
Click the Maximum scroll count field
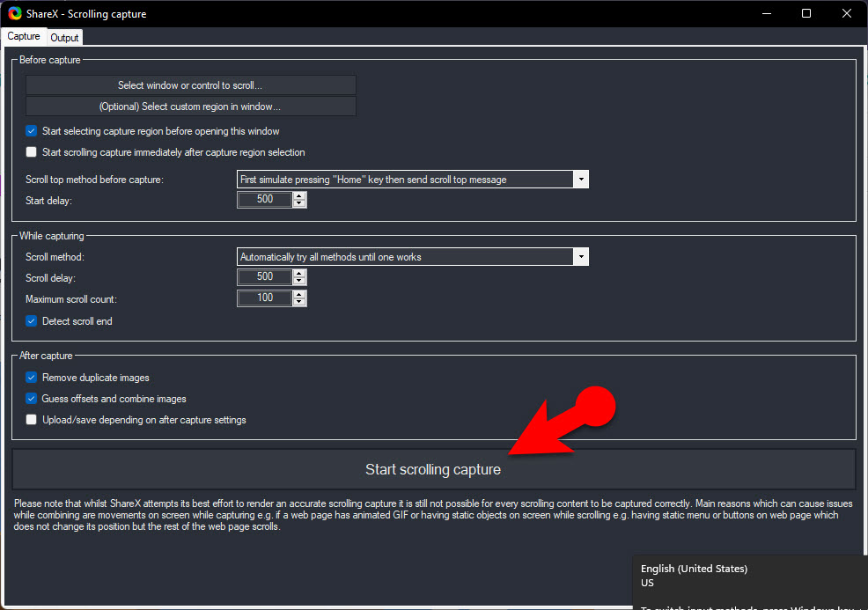[265, 298]
